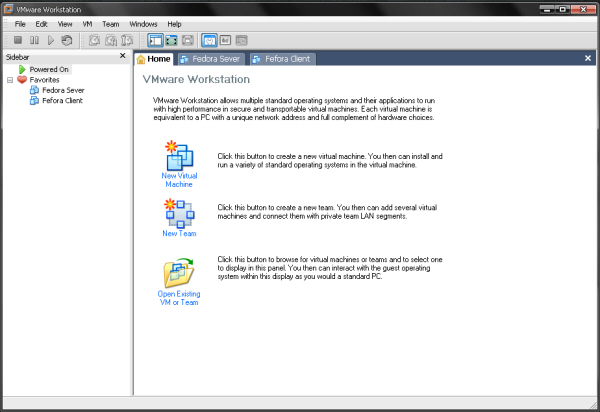Open the Team menu
The width and height of the screenshot is (600, 412).
click(111, 24)
